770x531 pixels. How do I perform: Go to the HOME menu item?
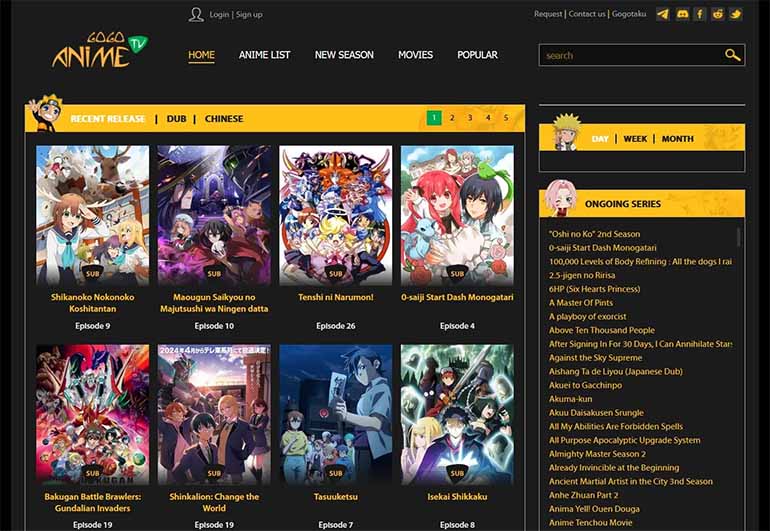(201, 55)
